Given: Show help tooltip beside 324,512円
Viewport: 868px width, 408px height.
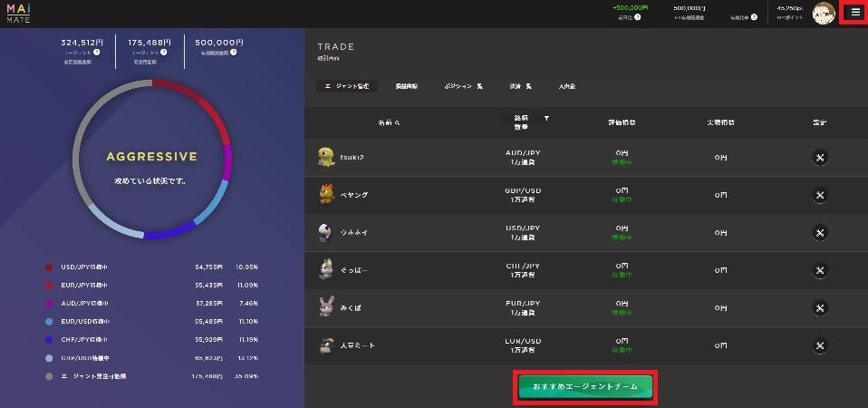Looking at the screenshot, I should tap(96, 52).
